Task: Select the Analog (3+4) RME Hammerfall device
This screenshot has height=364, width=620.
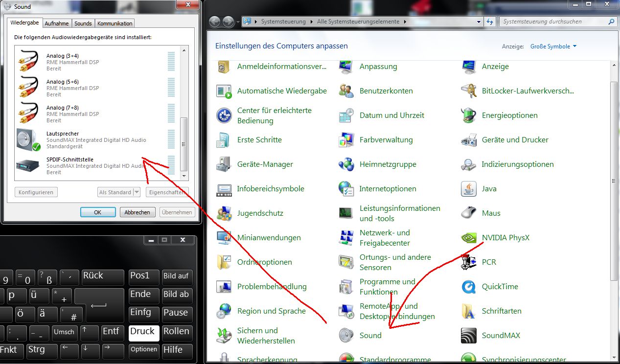Action: tap(96, 62)
